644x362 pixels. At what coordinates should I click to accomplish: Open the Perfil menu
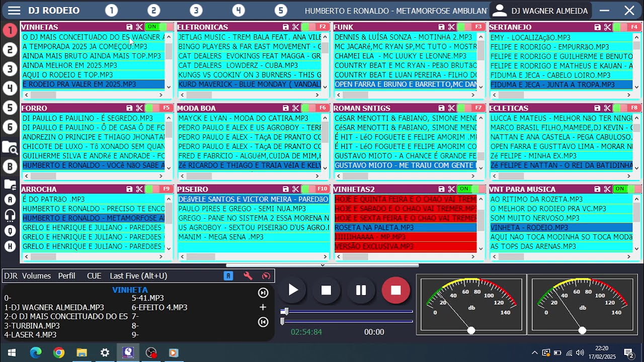pos(66,276)
